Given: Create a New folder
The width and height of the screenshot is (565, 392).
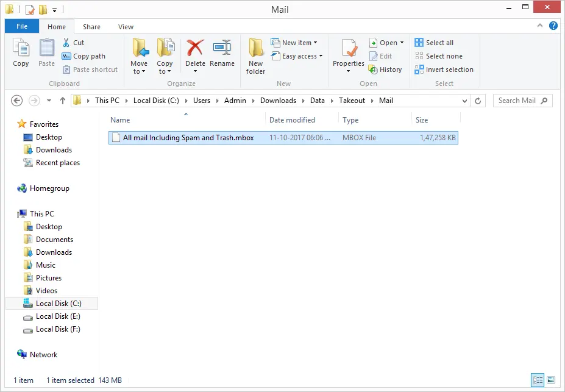Looking at the screenshot, I should [255, 56].
